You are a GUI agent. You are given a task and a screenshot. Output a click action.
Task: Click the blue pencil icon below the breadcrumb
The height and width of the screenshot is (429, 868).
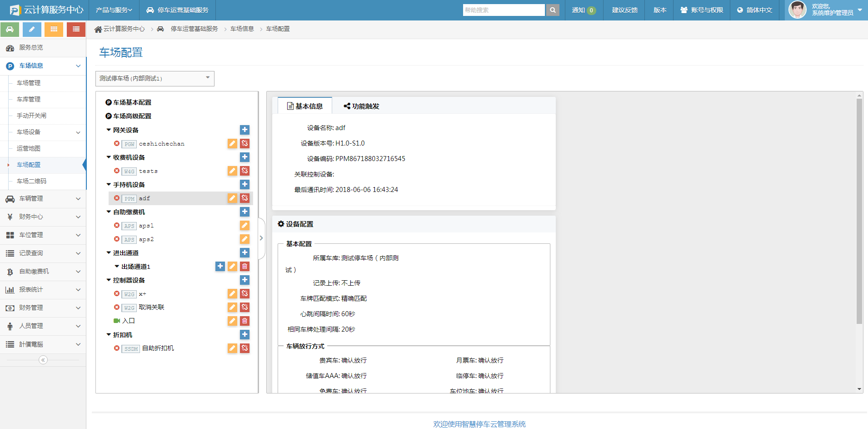32,29
